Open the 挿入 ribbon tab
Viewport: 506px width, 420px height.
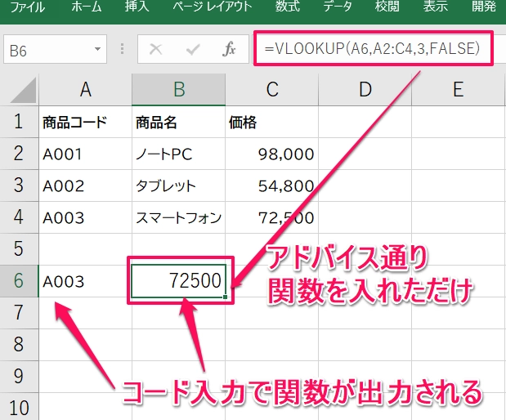(137, 7)
